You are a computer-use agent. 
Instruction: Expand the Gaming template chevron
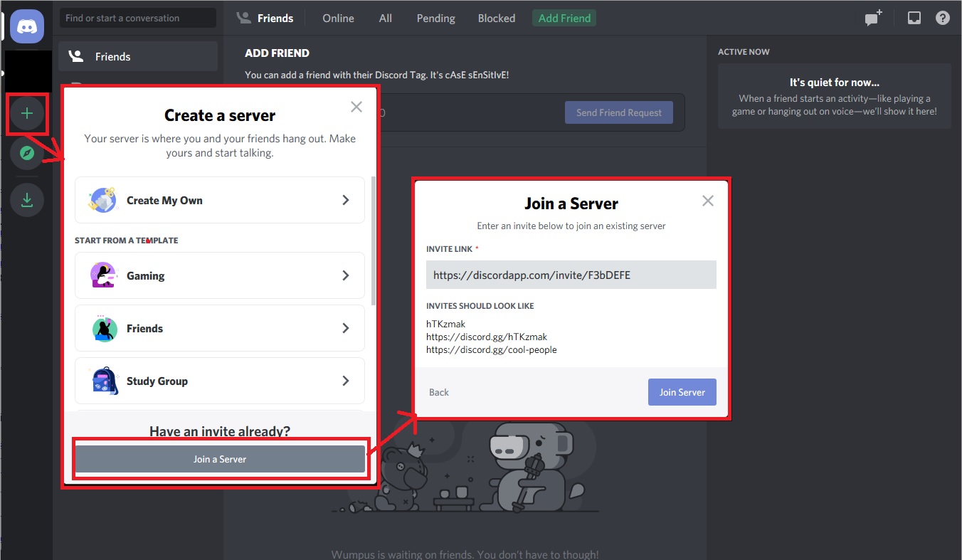coord(345,275)
